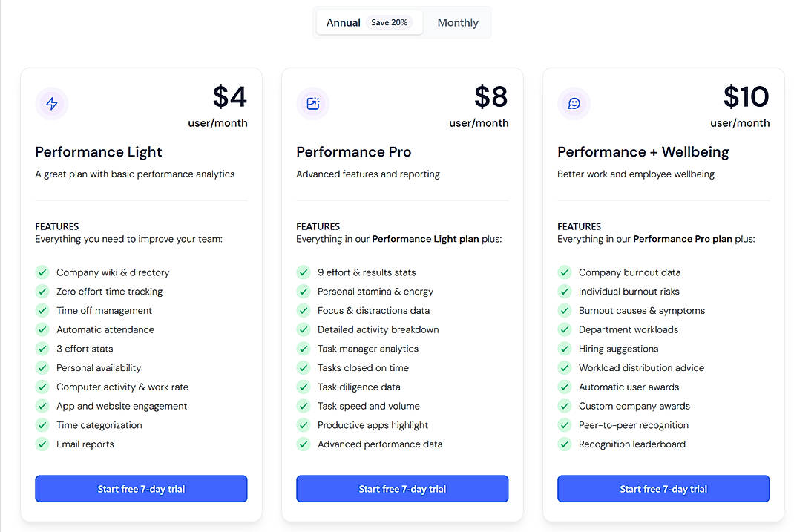Screen dimensions: 794x532
Task: Click the checkmark beside Zero effort time tracking
Action: click(42, 291)
